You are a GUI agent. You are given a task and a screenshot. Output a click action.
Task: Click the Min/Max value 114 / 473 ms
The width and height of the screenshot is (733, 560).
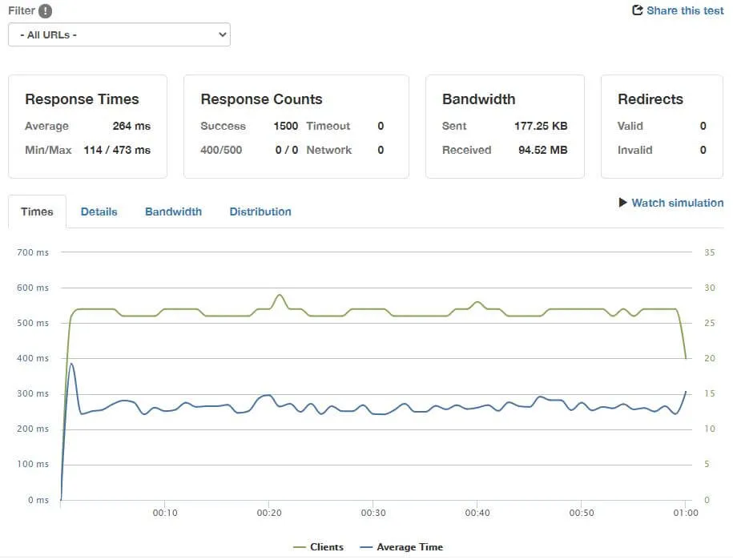click(117, 150)
